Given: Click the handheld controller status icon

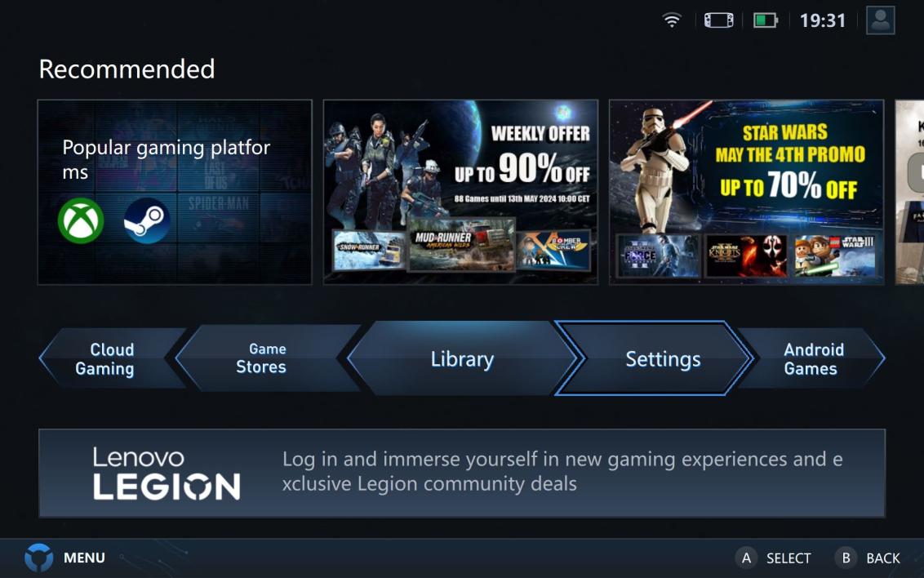Looking at the screenshot, I should point(719,20).
